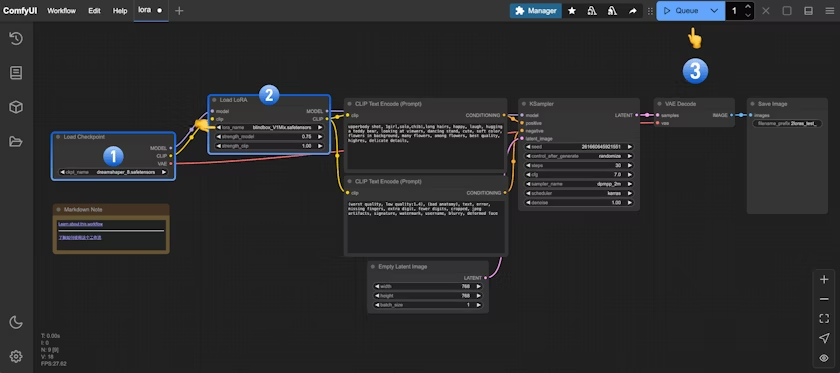
Task: Open the sampler_name dpmpp_2m combo
Action: click(x=579, y=184)
